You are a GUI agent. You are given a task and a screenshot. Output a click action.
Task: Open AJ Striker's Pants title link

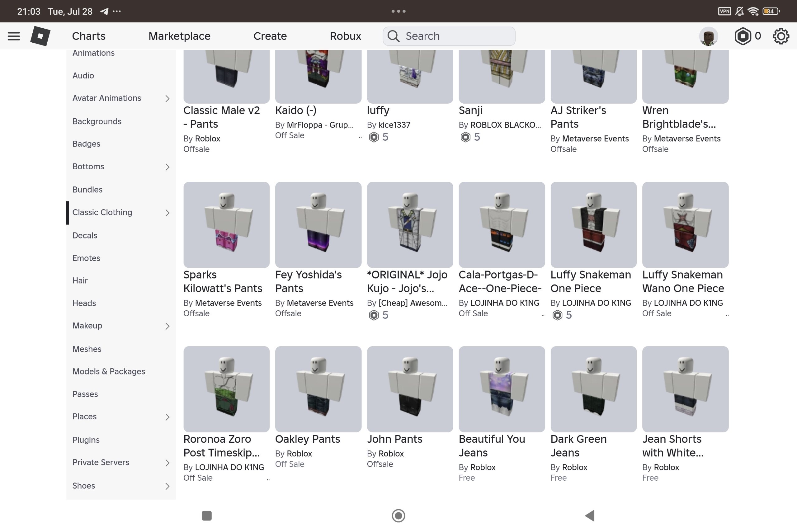click(x=578, y=117)
